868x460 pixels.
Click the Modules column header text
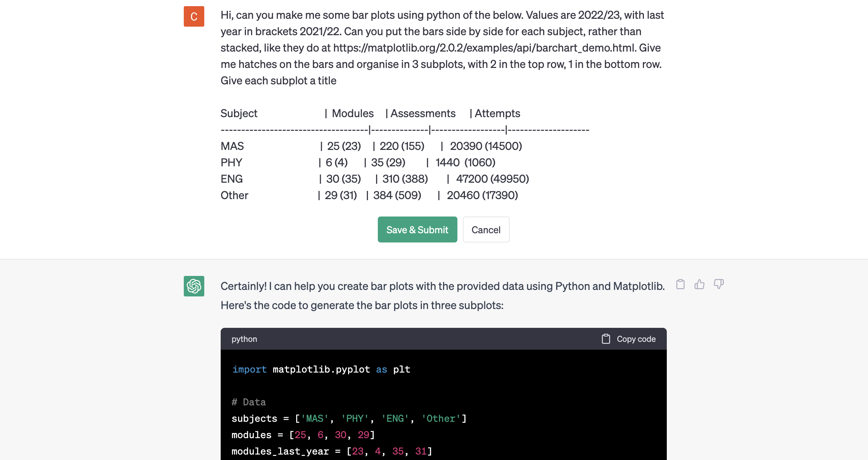353,113
